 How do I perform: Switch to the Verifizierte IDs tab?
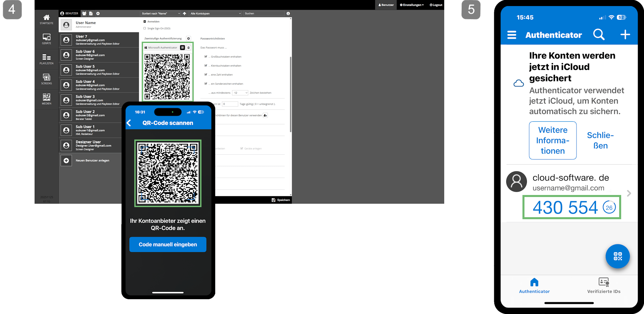click(603, 286)
